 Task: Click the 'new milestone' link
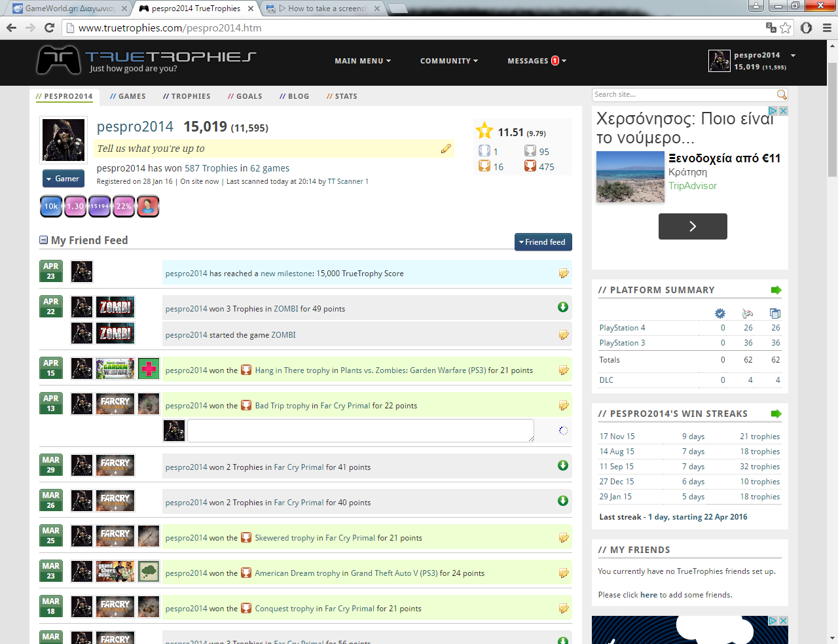287,274
